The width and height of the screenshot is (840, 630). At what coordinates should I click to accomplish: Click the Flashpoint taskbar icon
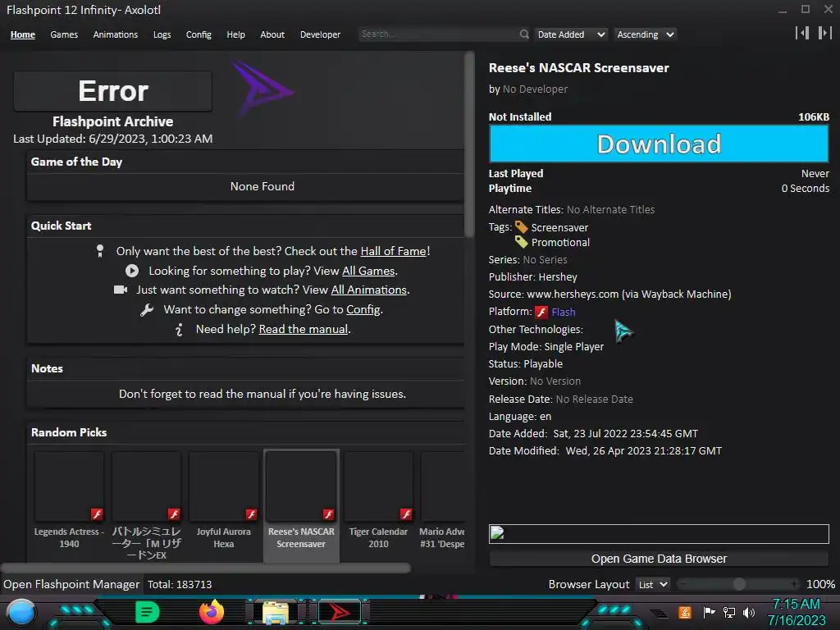tap(340, 612)
